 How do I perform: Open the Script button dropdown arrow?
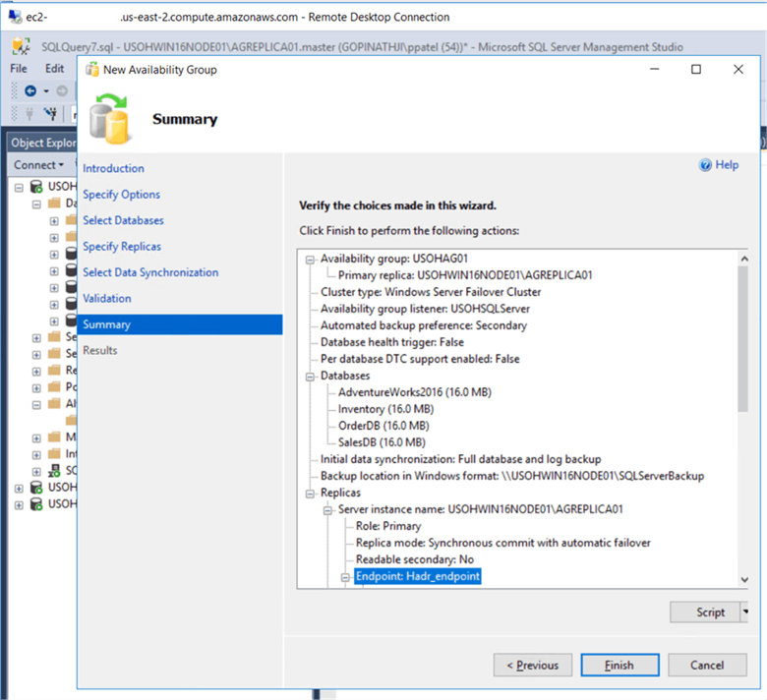[745, 612]
